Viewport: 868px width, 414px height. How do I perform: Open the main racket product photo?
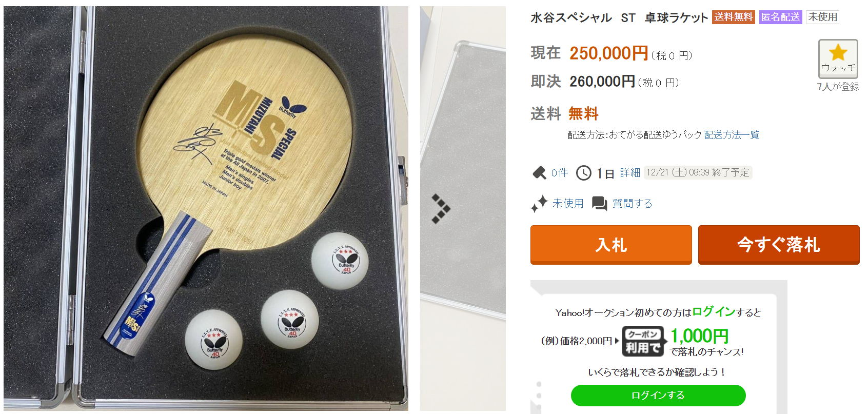tap(206, 208)
